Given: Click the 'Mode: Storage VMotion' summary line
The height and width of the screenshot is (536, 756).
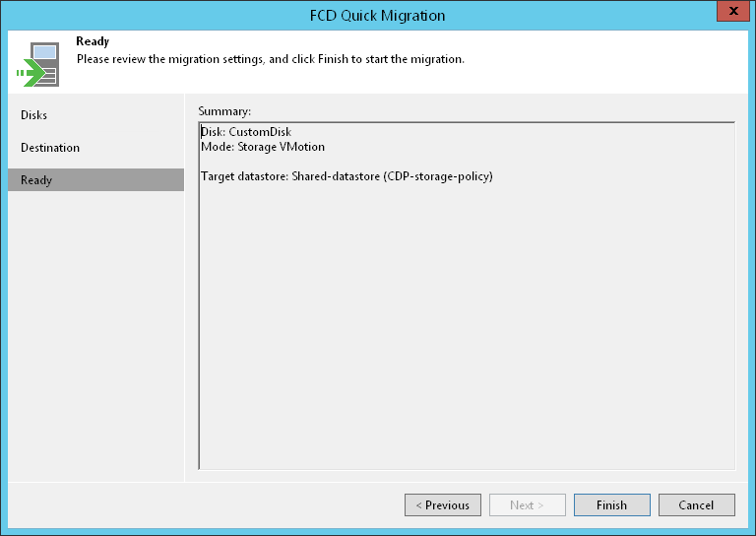Looking at the screenshot, I should [262, 147].
